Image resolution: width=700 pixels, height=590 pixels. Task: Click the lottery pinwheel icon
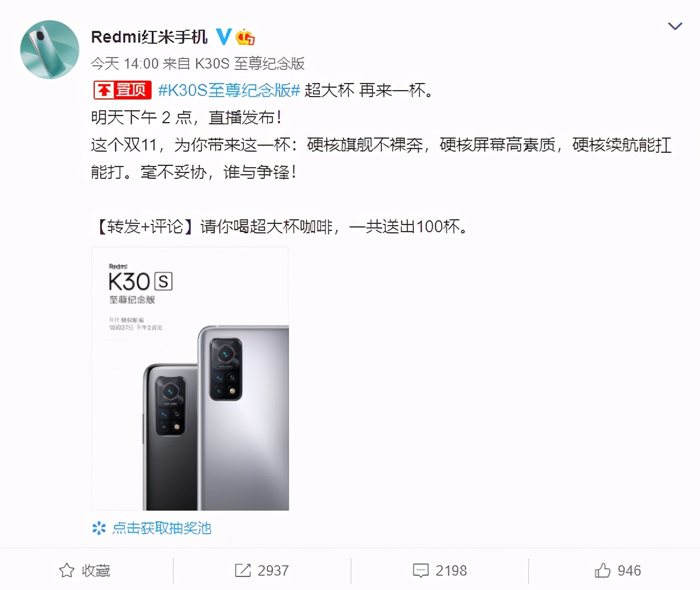pyautogui.click(x=99, y=528)
